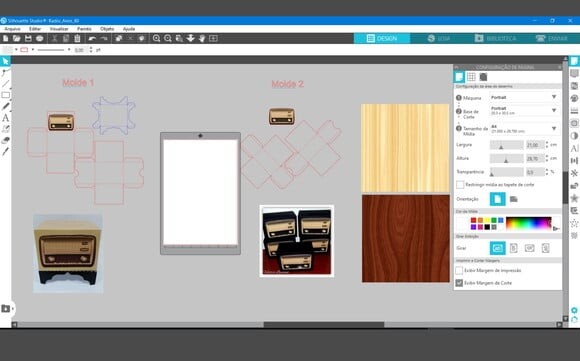Open library folder icon at bottom left
This screenshot has height=361, width=580.
click(6, 308)
